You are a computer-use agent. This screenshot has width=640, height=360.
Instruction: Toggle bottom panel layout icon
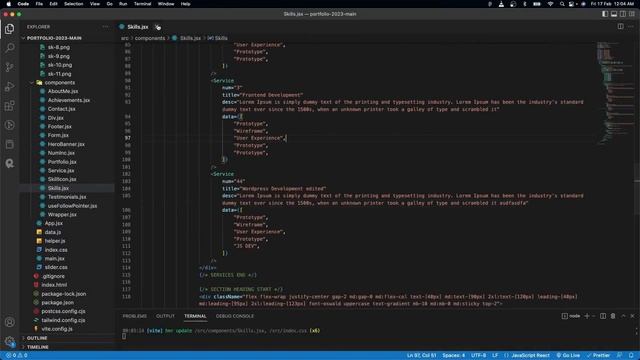point(614,14)
